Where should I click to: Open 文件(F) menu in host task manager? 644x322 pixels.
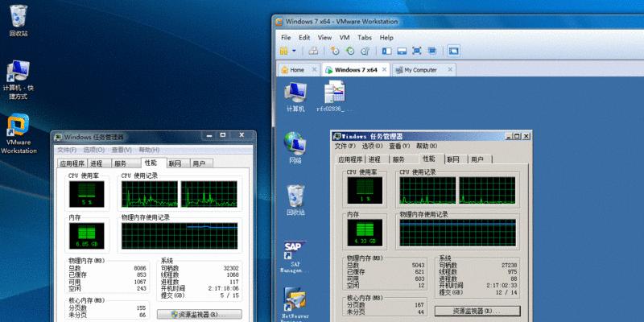coord(67,150)
